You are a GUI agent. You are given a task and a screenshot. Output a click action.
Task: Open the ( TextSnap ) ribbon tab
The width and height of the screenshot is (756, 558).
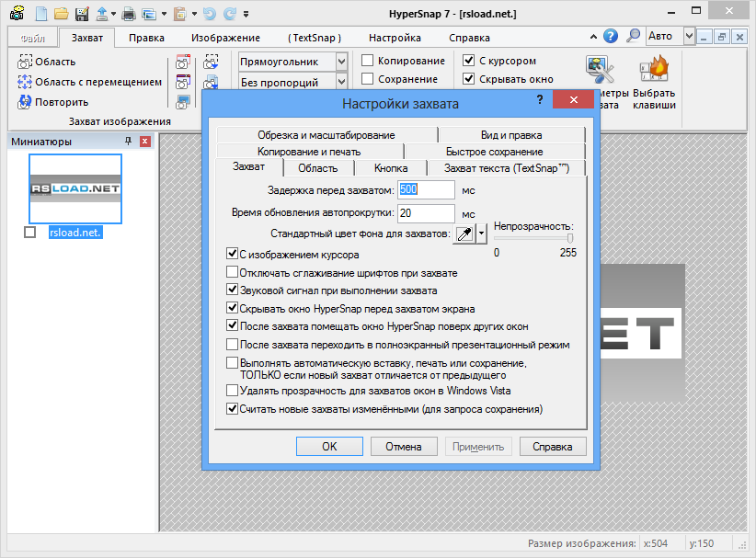click(315, 38)
